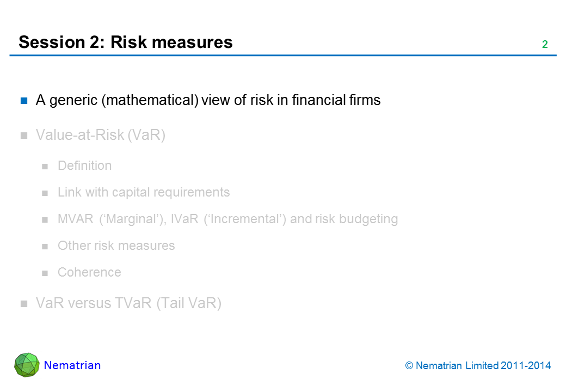Open the Nematrian brand name link

coord(72,365)
